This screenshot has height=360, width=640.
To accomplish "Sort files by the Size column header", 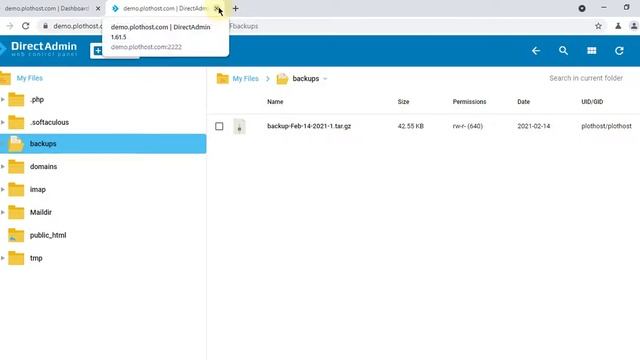I will (403, 102).
